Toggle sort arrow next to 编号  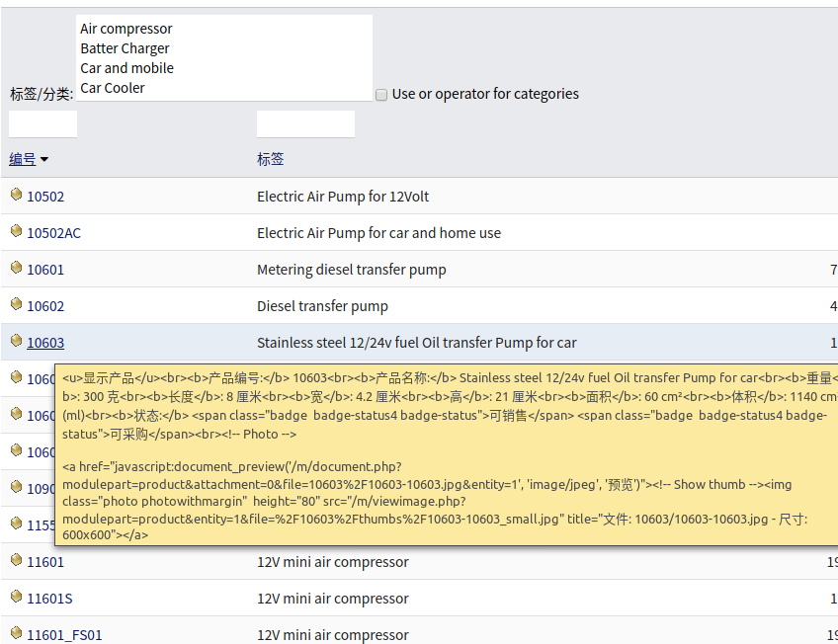[43, 159]
